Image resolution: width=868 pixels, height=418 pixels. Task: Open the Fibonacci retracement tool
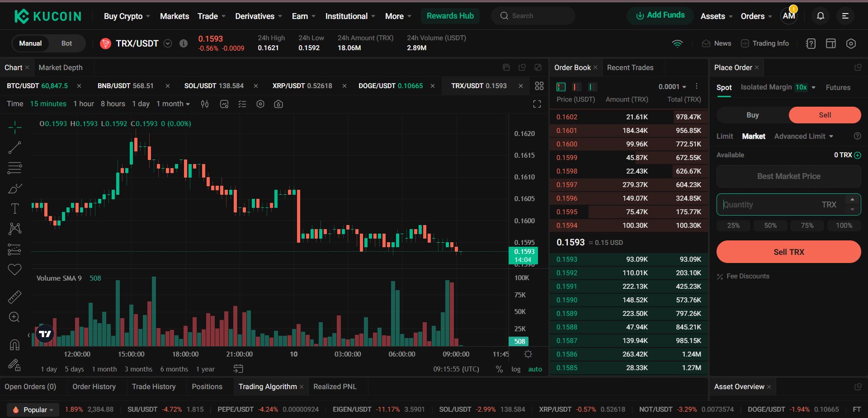(14, 168)
